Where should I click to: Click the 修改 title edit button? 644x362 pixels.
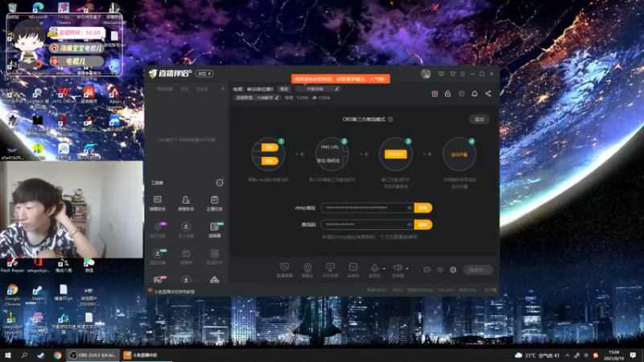[284, 88]
